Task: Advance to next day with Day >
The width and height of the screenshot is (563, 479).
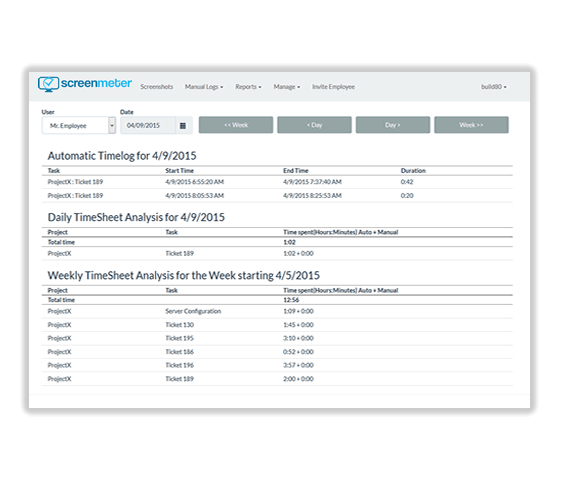Action: coord(393,125)
